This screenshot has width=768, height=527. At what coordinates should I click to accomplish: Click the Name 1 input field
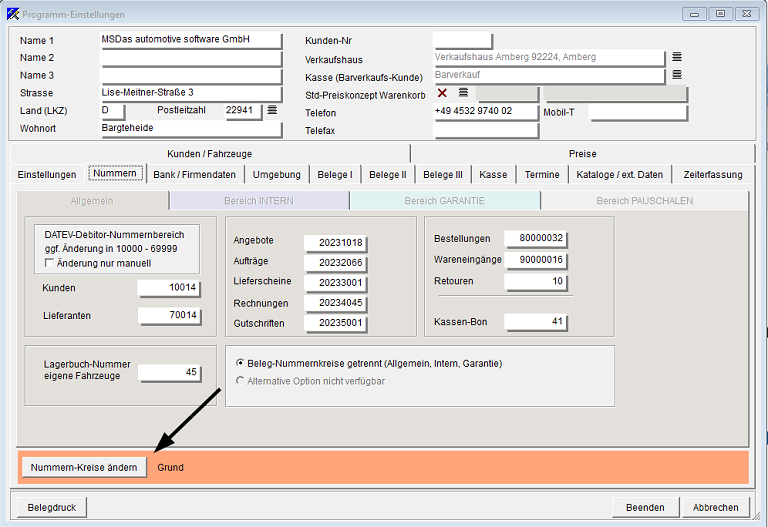tap(191, 40)
